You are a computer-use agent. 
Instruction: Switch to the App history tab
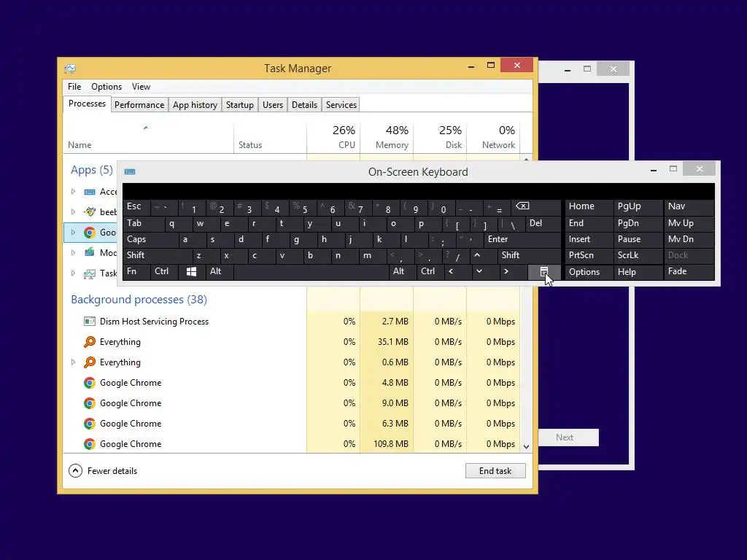(195, 105)
